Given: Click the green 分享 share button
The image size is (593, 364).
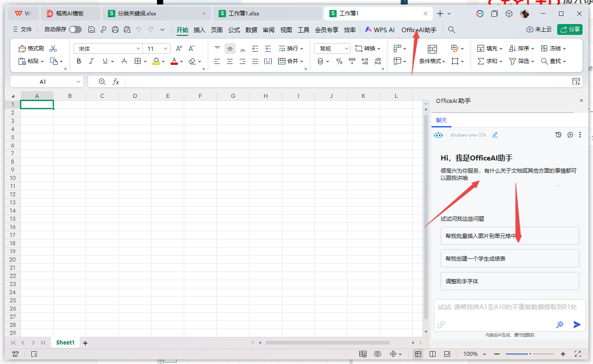Looking at the screenshot, I should click(569, 29).
